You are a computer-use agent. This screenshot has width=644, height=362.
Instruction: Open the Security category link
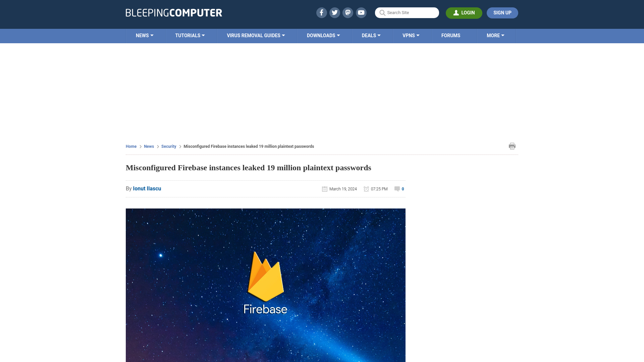coord(168,146)
